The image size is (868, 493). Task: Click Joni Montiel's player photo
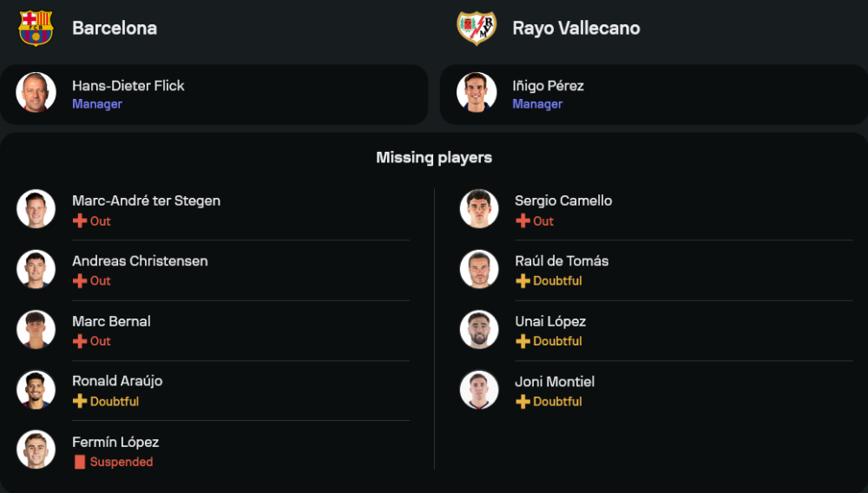click(x=479, y=391)
